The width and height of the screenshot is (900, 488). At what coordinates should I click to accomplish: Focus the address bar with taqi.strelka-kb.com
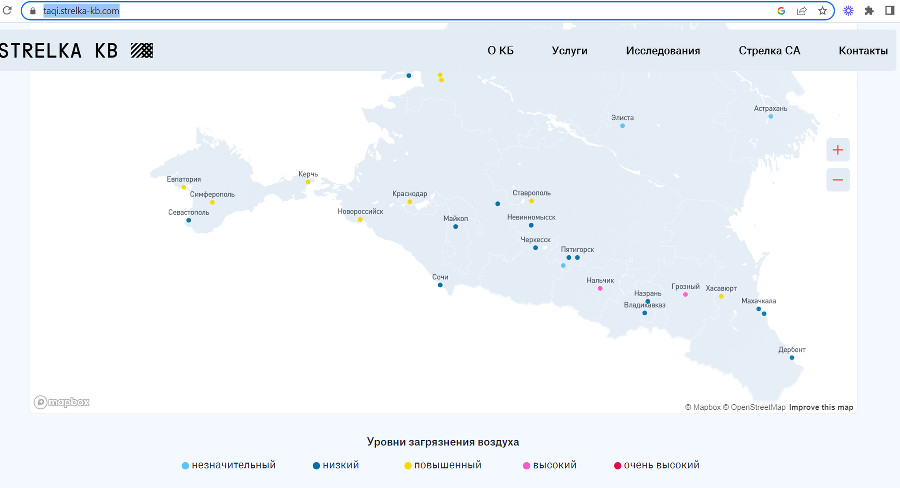(402, 10)
